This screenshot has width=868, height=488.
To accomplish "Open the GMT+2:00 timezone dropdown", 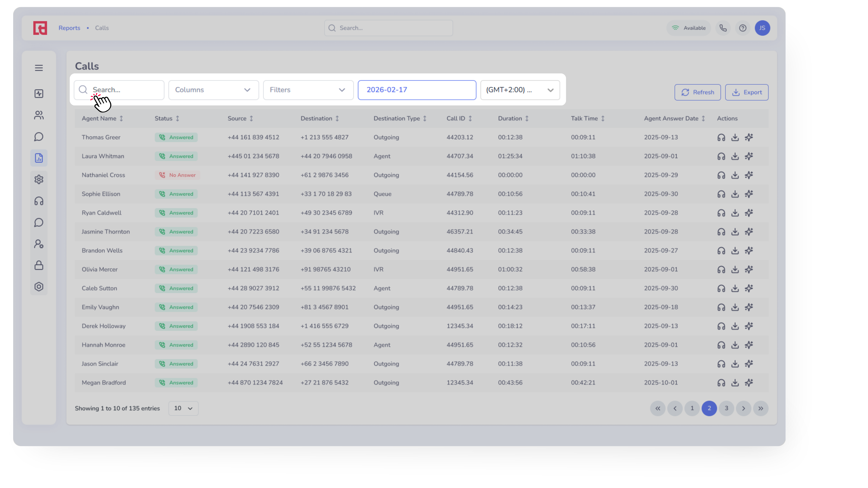I will coord(520,90).
